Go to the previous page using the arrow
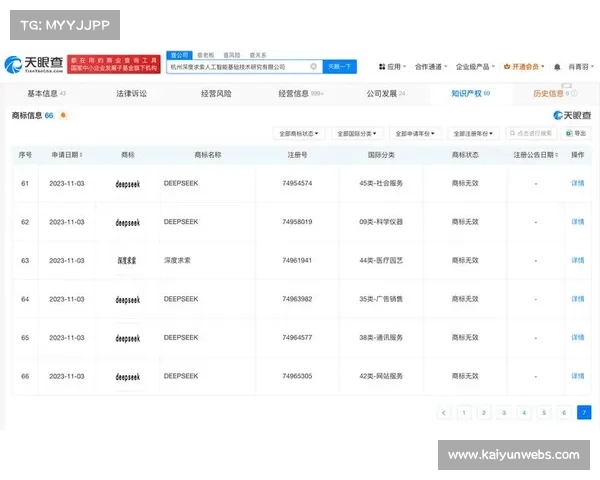This screenshot has width=600, height=480. pyautogui.click(x=443, y=412)
